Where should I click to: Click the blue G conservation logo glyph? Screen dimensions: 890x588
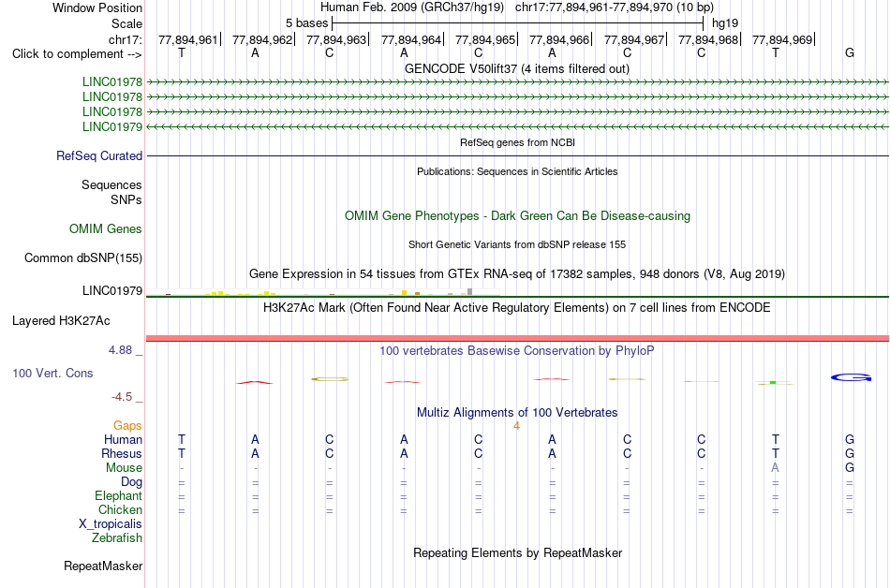851,377
